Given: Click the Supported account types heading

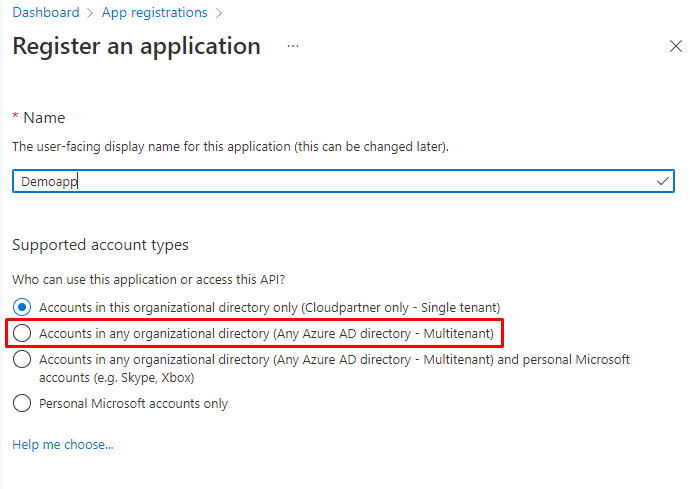Looking at the screenshot, I should coord(100,245).
